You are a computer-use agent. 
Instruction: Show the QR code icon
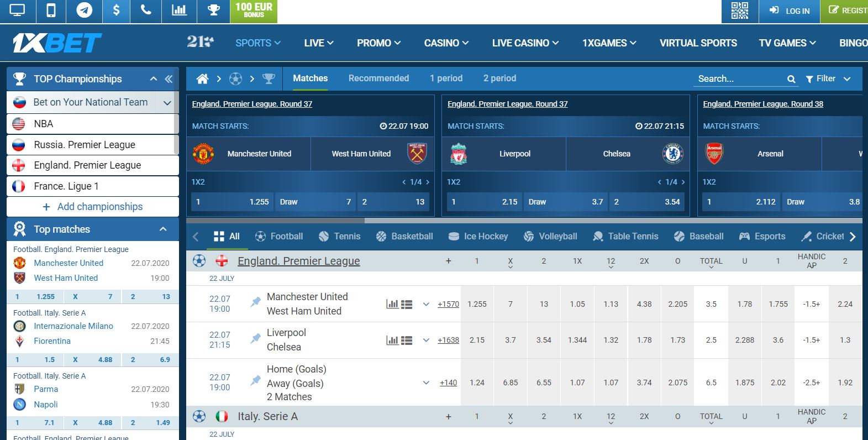point(740,11)
